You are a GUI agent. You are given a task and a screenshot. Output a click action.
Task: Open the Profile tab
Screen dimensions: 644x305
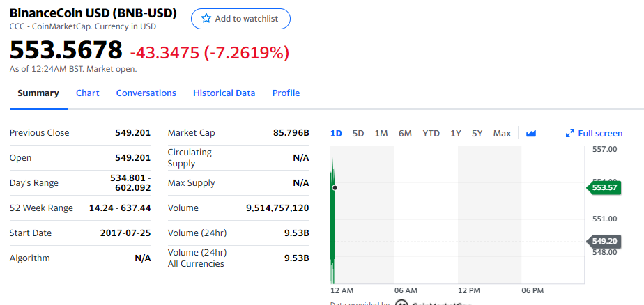[286, 93]
